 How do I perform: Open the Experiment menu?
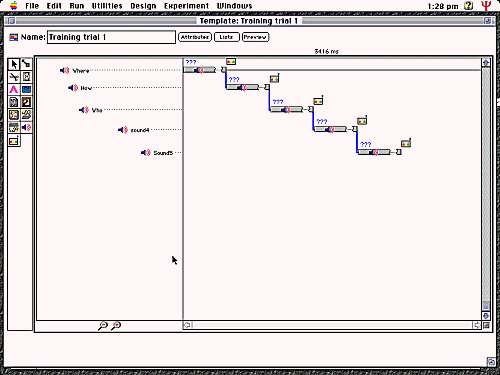pos(186,6)
